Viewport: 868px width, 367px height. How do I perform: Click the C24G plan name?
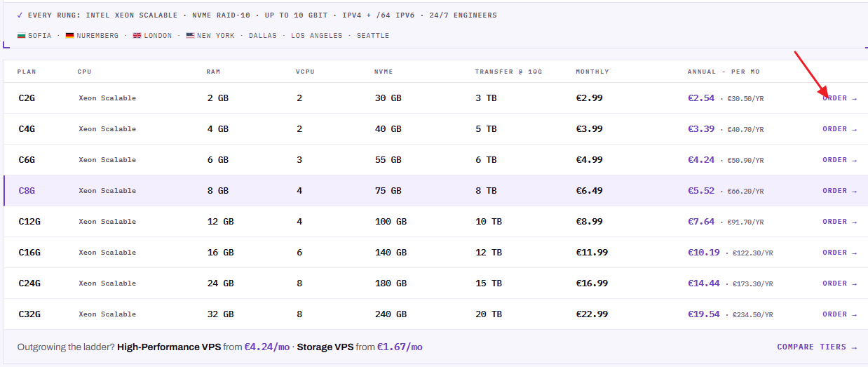click(x=29, y=283)
